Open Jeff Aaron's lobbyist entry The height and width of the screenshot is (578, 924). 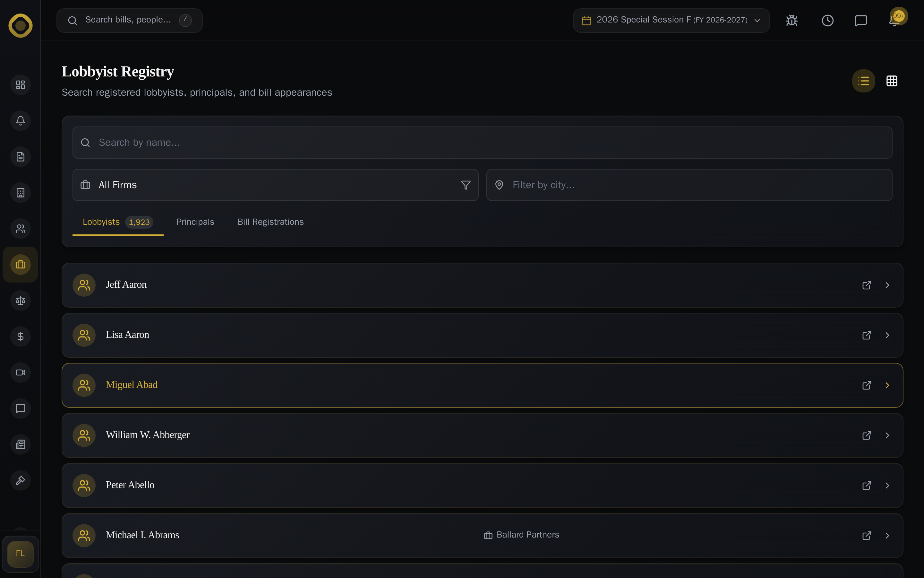point(482,285)
